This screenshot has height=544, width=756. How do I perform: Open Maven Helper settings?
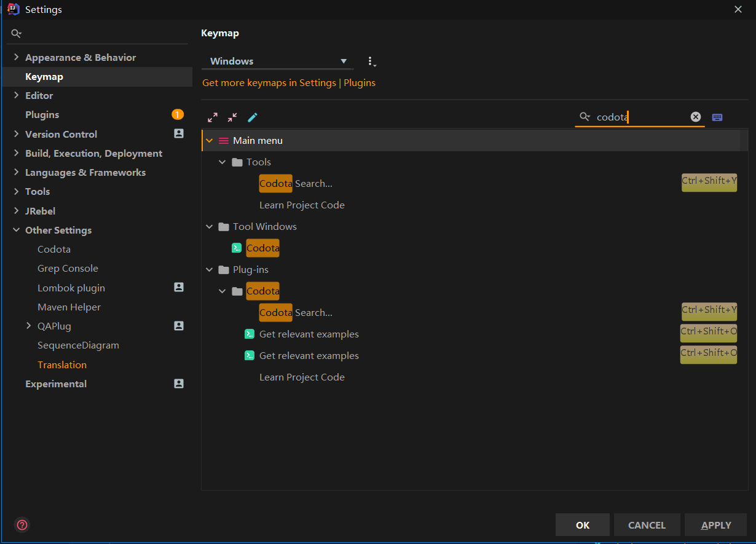69,307
